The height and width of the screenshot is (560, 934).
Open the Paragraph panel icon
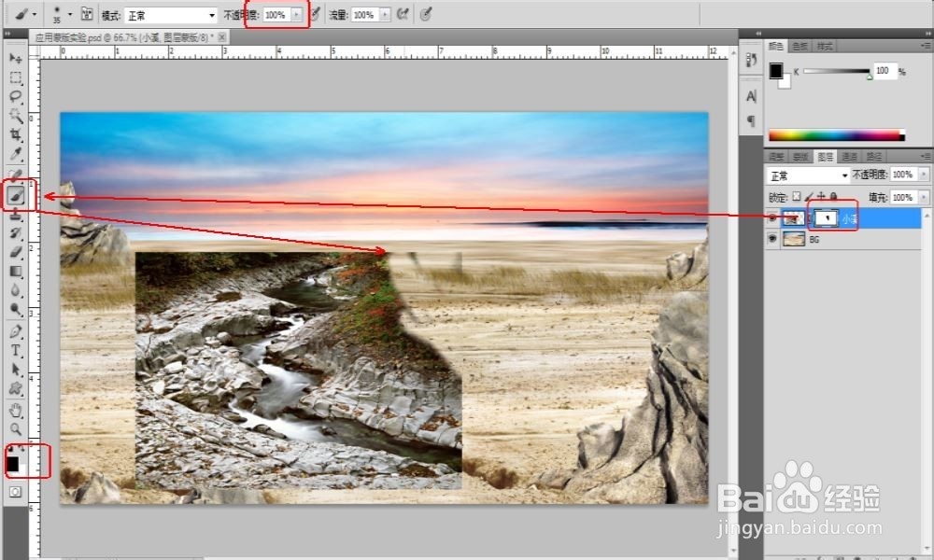coord(751,120)
